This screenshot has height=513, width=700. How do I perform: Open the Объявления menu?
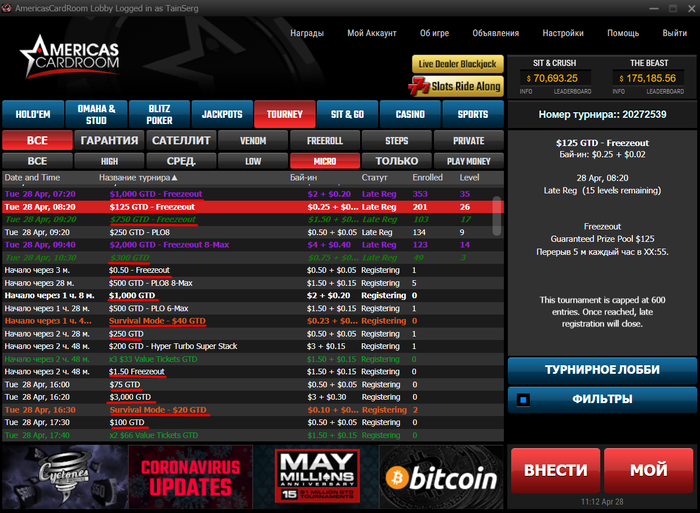coord(496,33)
